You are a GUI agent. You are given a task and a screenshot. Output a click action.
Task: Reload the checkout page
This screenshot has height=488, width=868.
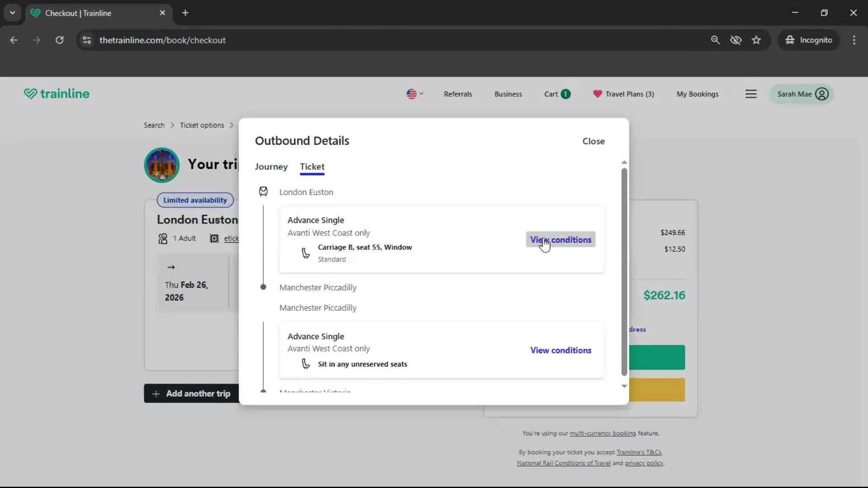coord(59,40)
